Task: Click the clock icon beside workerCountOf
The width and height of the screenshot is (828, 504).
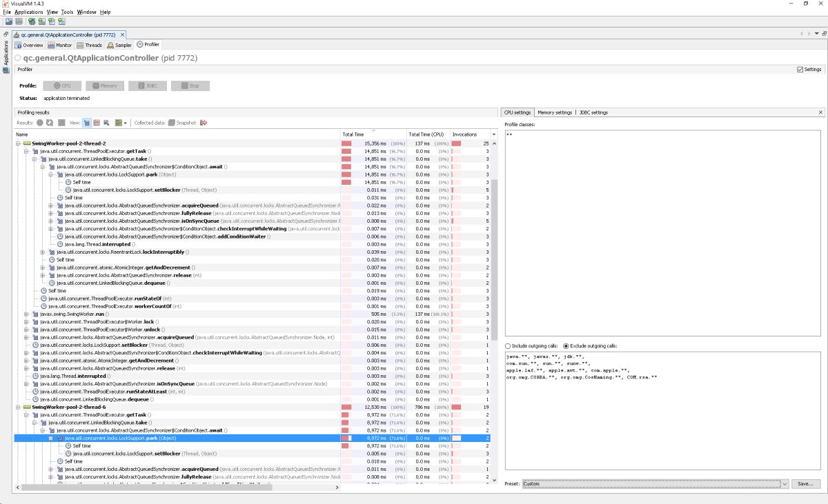Action: (x=44, y=306)
